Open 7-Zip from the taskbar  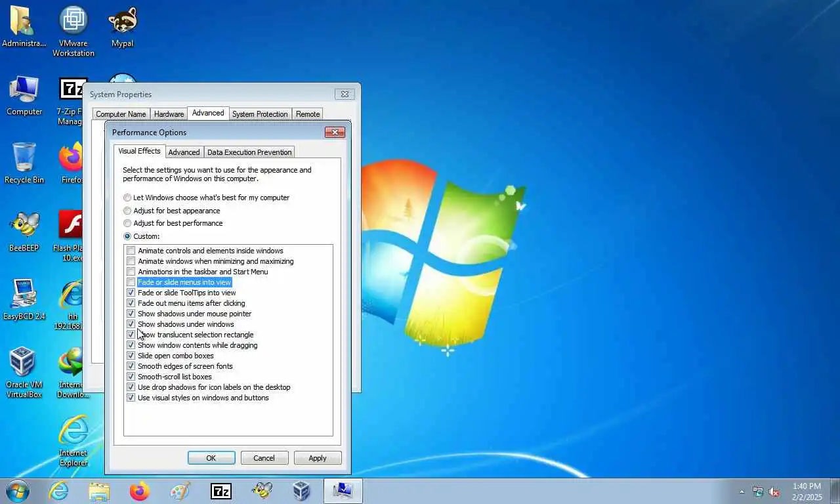pos(220,491)
